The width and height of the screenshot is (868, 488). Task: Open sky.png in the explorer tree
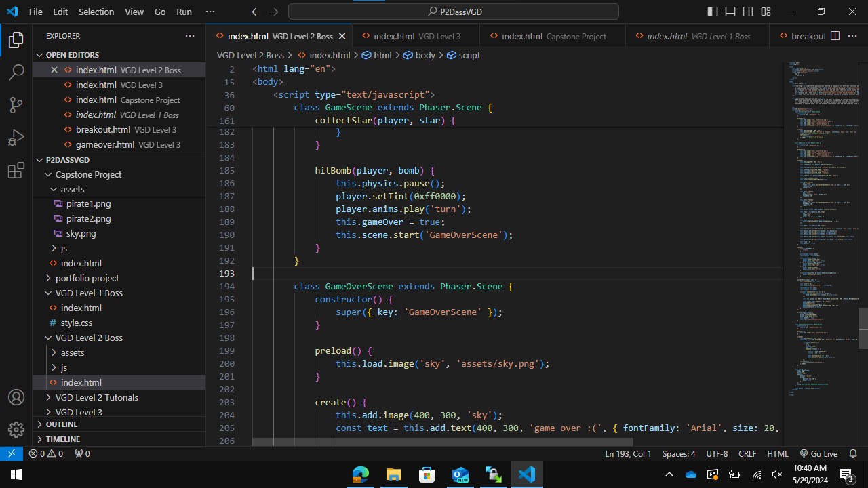point(81,233)
